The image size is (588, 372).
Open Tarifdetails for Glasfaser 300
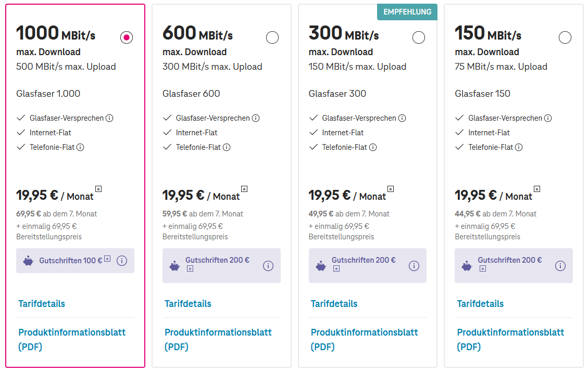tap(334, 304)
